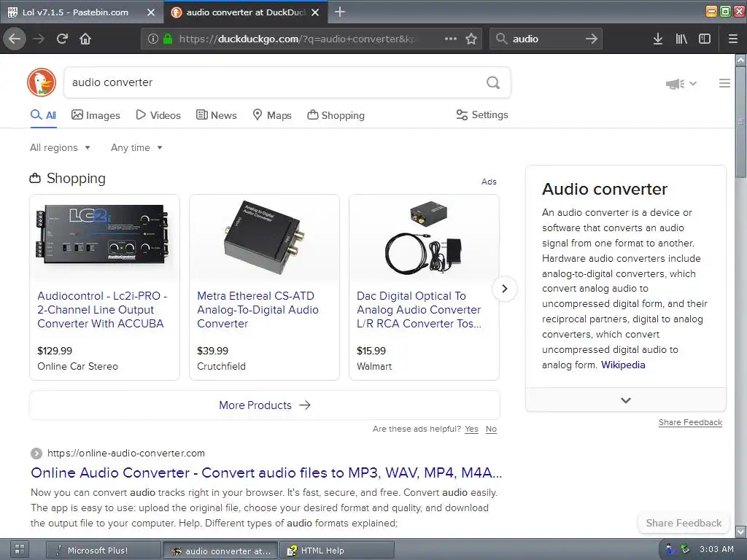The height and width of the screenshot is (560, 747).
Task: Select the All results tab
Action: [43, 115]
